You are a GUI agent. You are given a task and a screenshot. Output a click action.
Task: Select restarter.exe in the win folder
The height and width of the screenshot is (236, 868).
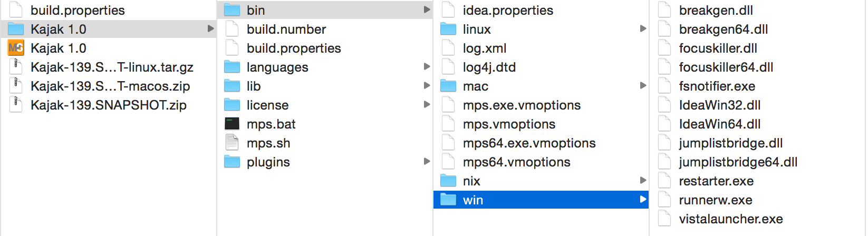point(716,181)
